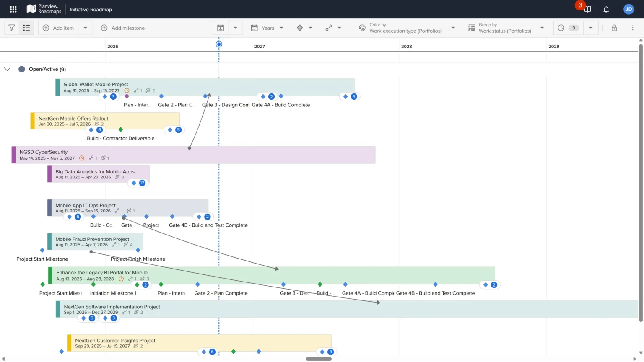This screenshot has width=644, height=362.
Task: Click the jump-to-date calendar icon
Action: click(x=221, y=28)
